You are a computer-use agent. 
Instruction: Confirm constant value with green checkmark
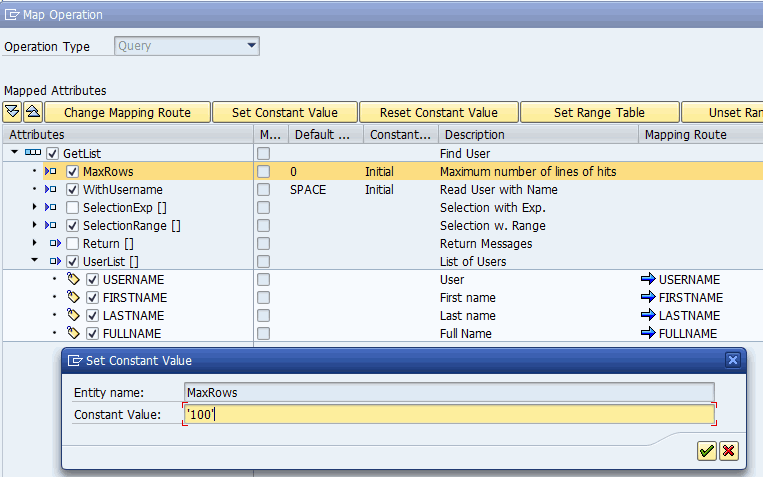707,451
